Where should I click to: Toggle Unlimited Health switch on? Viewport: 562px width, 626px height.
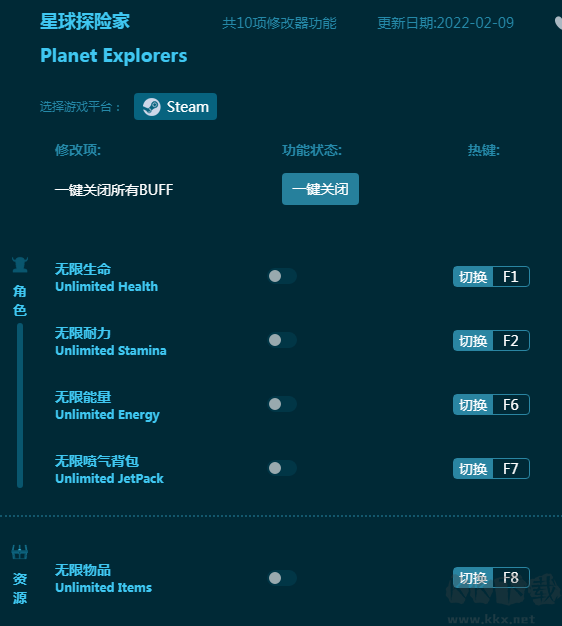pyautogui.click(x=282, y=276)
